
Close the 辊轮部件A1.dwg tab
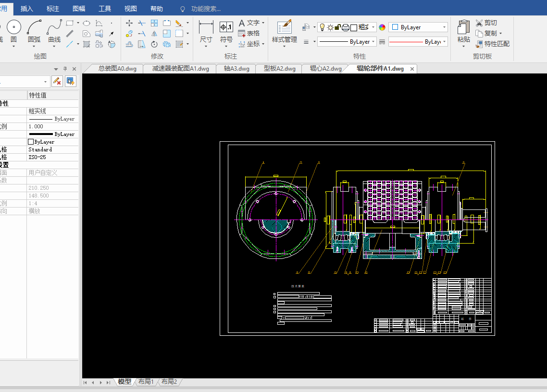pyautogui.click(x=412, y=69)
